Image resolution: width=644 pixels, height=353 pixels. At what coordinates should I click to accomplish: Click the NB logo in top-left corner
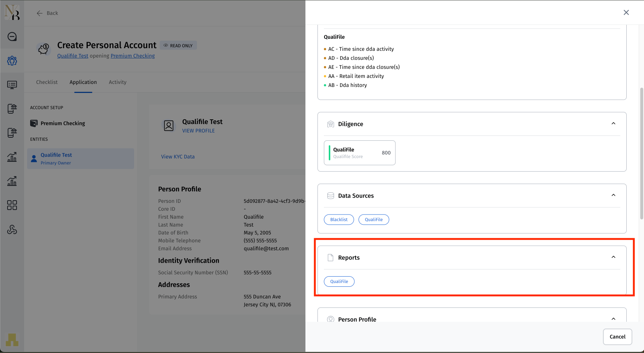12,12
